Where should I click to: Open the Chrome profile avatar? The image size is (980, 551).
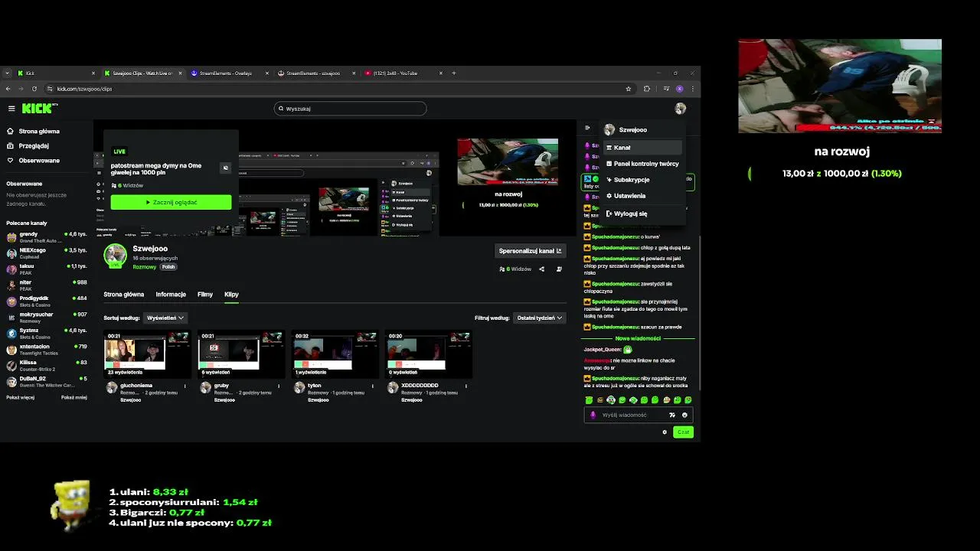(x=679, y=89)
